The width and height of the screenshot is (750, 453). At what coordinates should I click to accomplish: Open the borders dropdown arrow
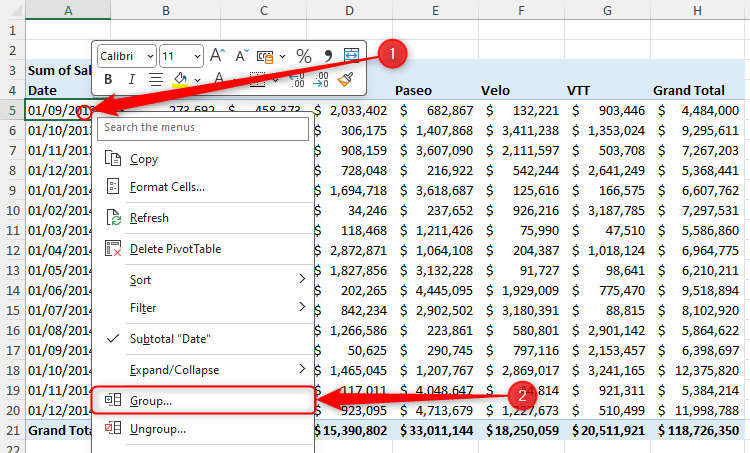pyautogui.click(x=275, y=80)
